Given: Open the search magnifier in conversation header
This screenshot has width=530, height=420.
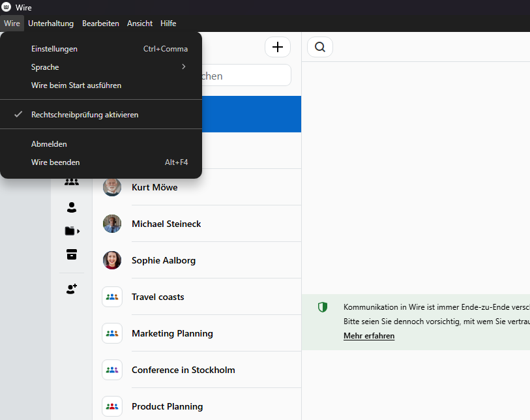Looking at the screenshot, I should (x=319, y=47).
